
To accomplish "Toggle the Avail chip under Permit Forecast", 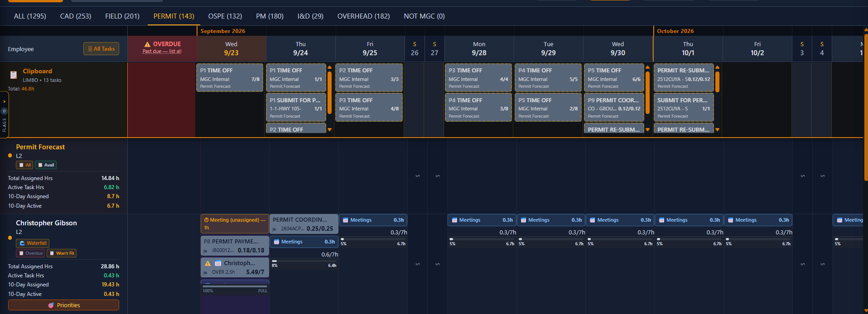I will tap(46, 165).
